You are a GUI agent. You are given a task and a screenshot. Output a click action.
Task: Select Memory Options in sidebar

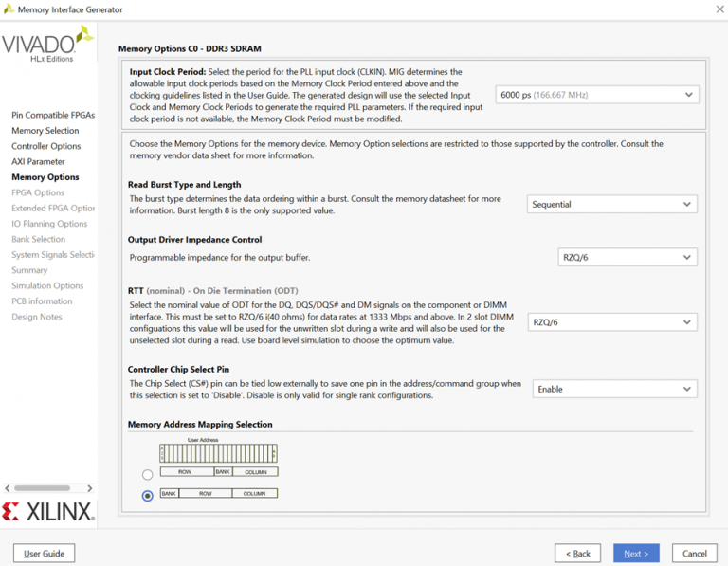pyautogui.click(x=45, y=177)
